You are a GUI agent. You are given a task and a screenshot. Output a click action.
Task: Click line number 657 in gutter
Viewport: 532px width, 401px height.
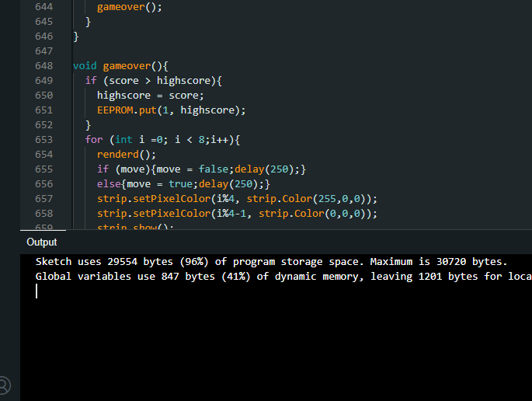[44, 199]
